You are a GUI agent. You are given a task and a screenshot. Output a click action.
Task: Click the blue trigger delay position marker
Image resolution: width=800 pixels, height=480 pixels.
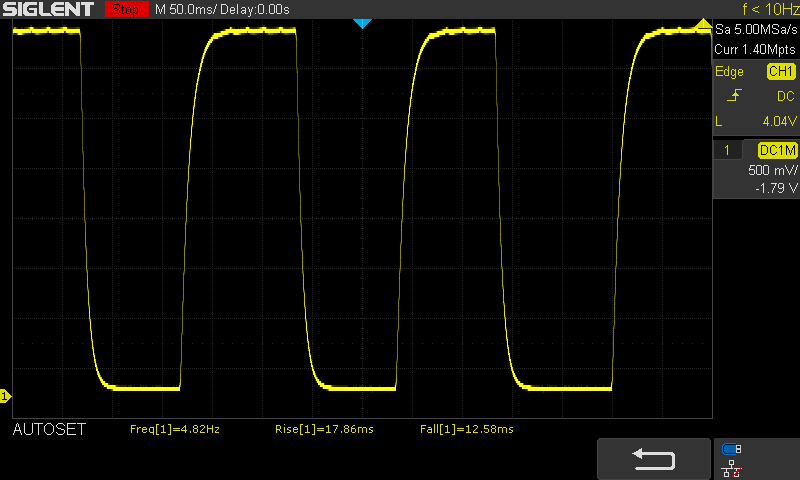click(362, 23)
